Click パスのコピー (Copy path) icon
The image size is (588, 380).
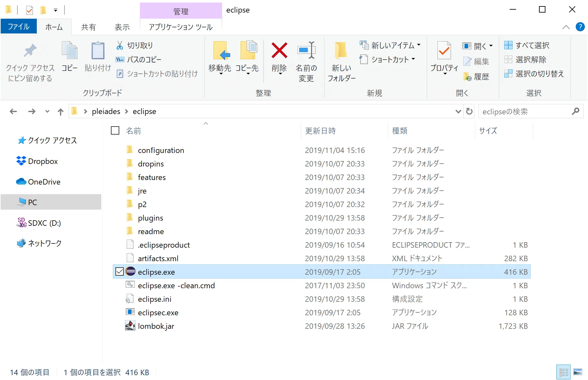[x=120, y=60]
